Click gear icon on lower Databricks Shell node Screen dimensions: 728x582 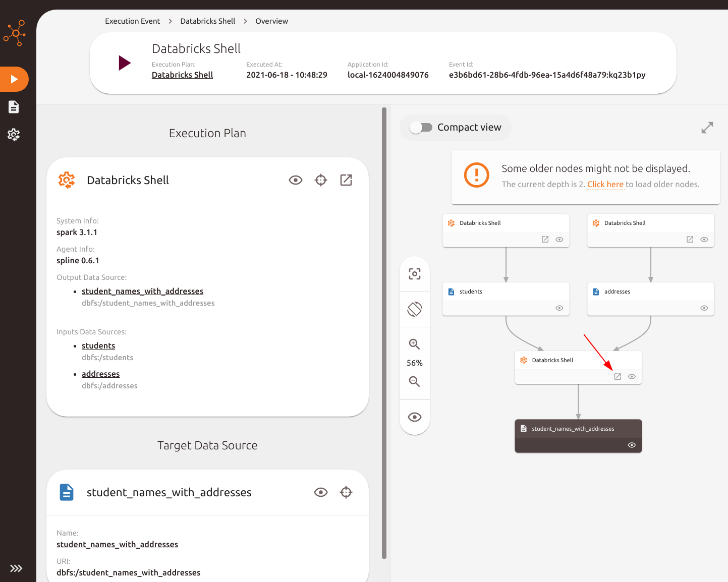[x=524, y=360]
